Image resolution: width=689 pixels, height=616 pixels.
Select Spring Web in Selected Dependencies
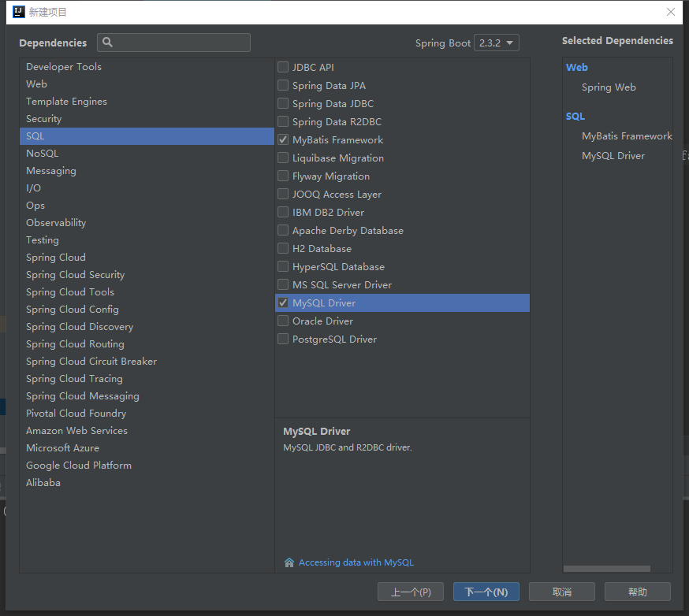tap(609, 87)
